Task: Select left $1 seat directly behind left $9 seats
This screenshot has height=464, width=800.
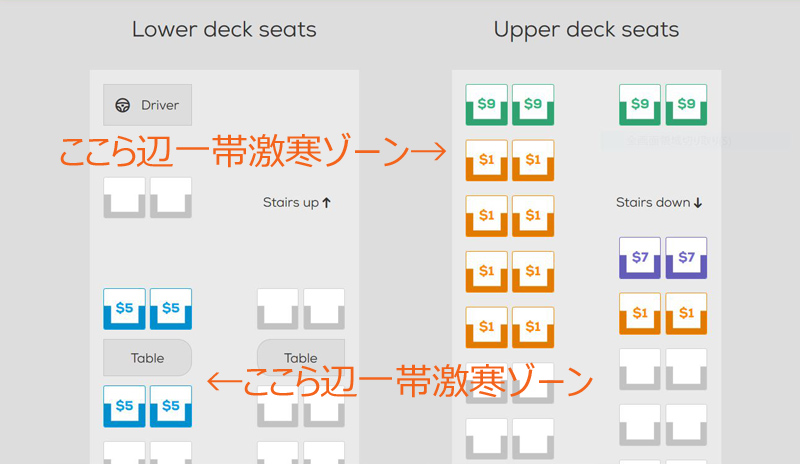Action: (x=486, y=160)
